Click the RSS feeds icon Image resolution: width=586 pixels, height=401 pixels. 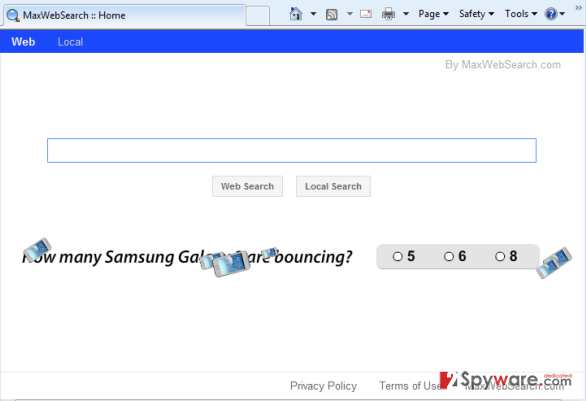pyautogui.click(x=331, y=15)
